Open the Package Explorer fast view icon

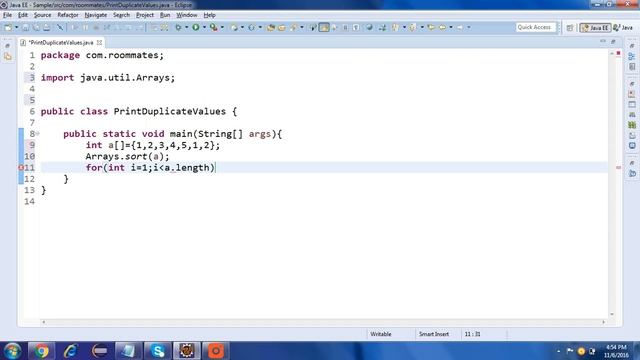pos(8,57)
